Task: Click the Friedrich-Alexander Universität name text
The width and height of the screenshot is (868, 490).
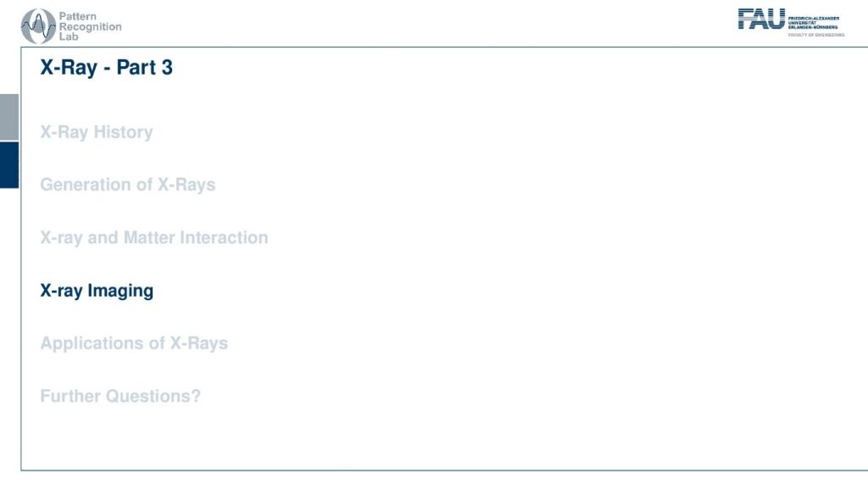Action: click(814, 23)
